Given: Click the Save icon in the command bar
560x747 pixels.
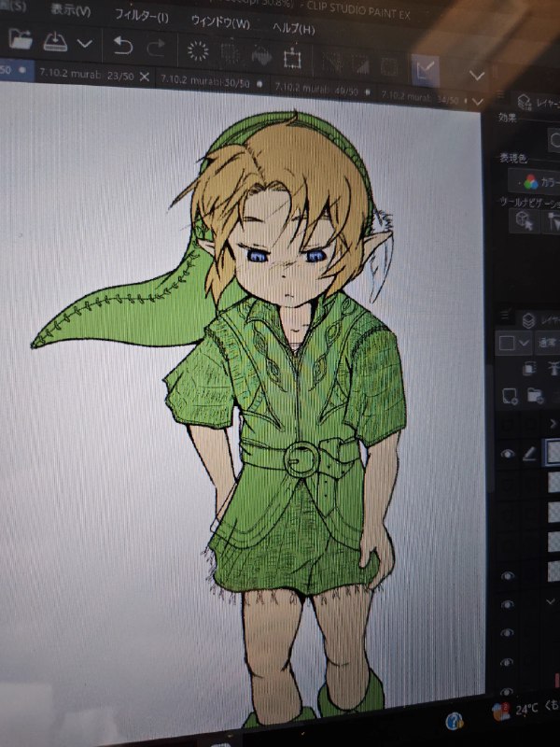Looking at the screenshot, I should 55,42.
